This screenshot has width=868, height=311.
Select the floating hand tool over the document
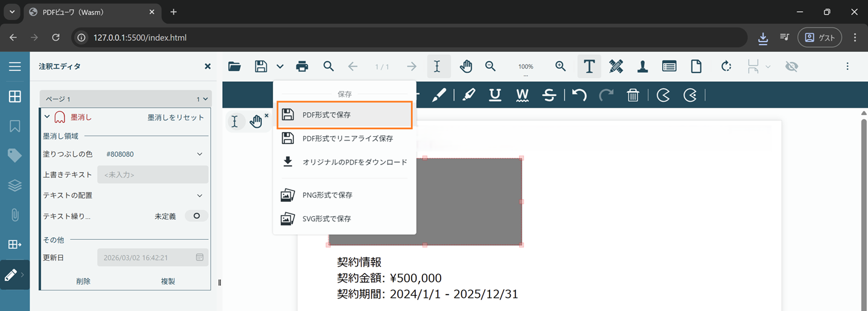tap(256, 122)
